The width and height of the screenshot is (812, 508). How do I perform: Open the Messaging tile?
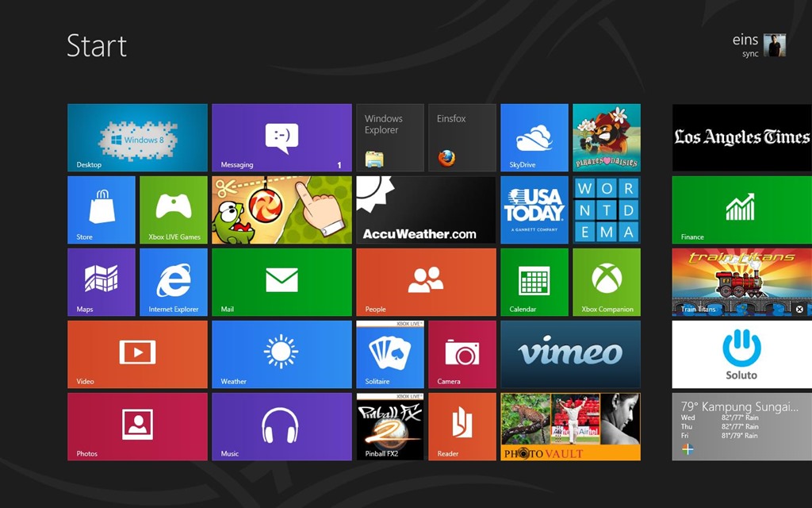(x=282, y=137)
